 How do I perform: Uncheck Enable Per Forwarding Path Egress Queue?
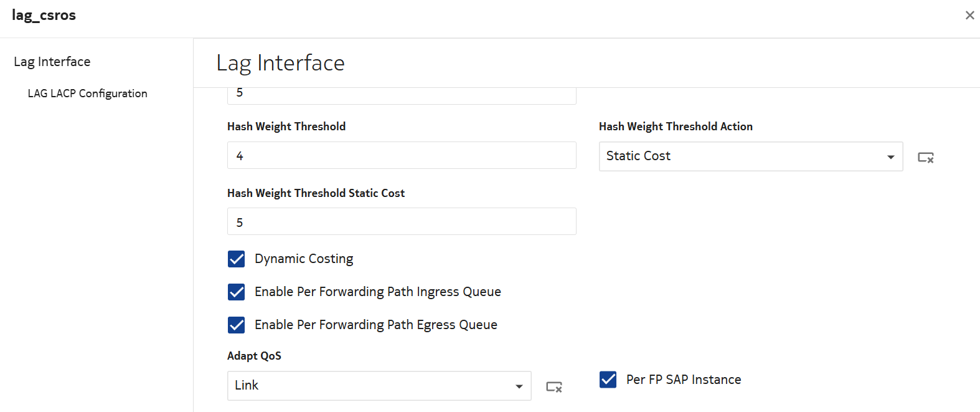[237, 325]
